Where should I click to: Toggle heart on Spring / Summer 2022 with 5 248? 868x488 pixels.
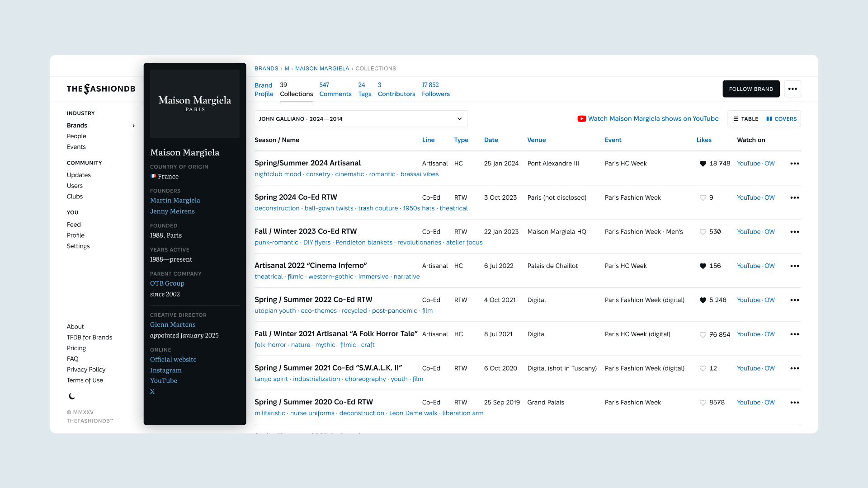703,300
